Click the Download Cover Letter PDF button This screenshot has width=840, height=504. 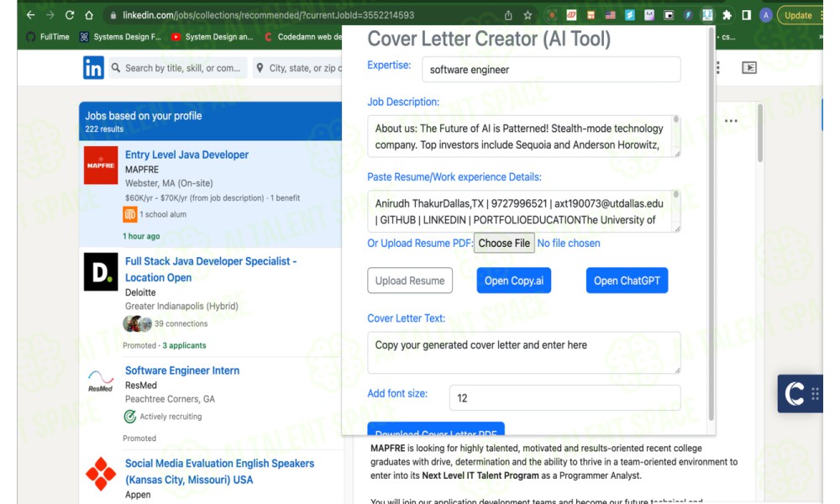pyautogui.click(x=435, y=429)
